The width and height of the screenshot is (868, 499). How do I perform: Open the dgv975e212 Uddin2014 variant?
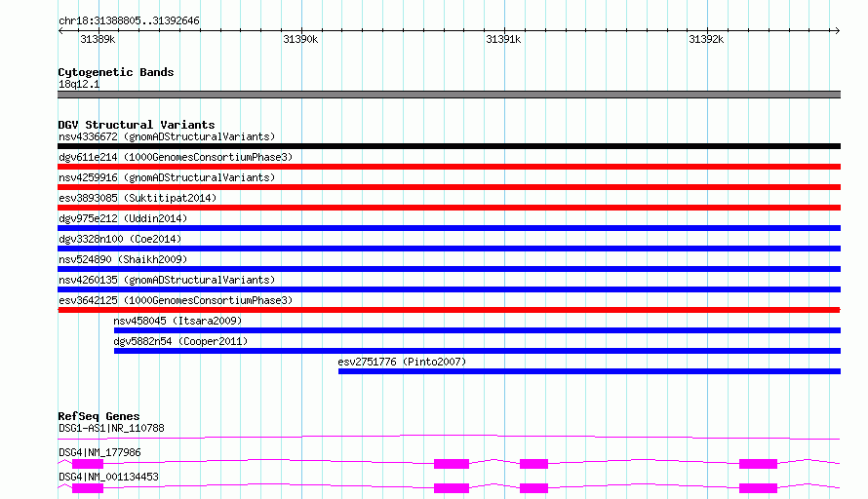[x=449, y=228]
